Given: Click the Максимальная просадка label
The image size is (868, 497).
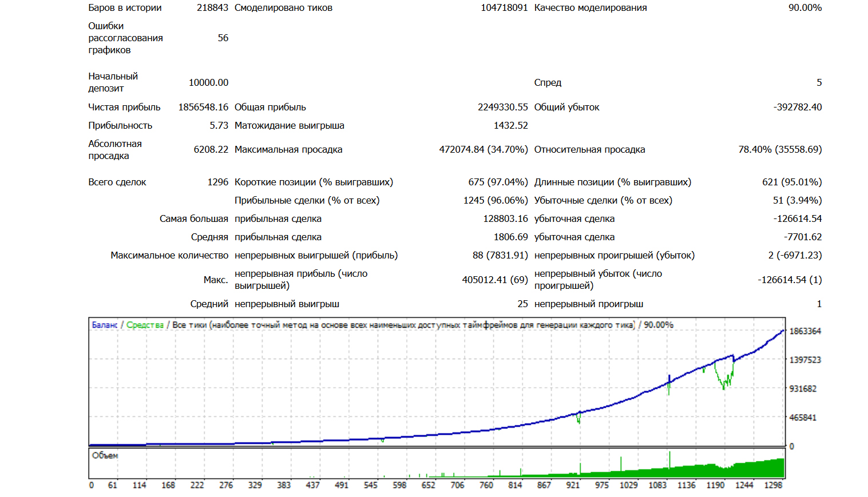Looking at the screenshot, I should [288, 149].
